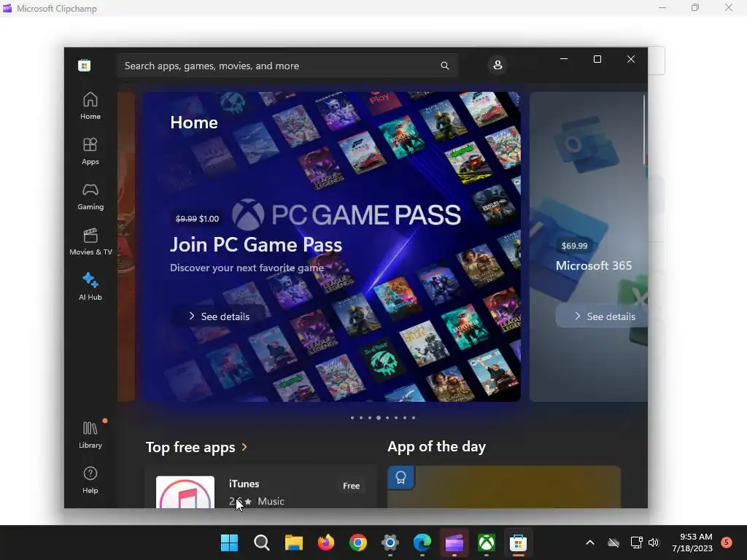
Task: Click the search magnifier icon in Store
Action: [444, 66]
